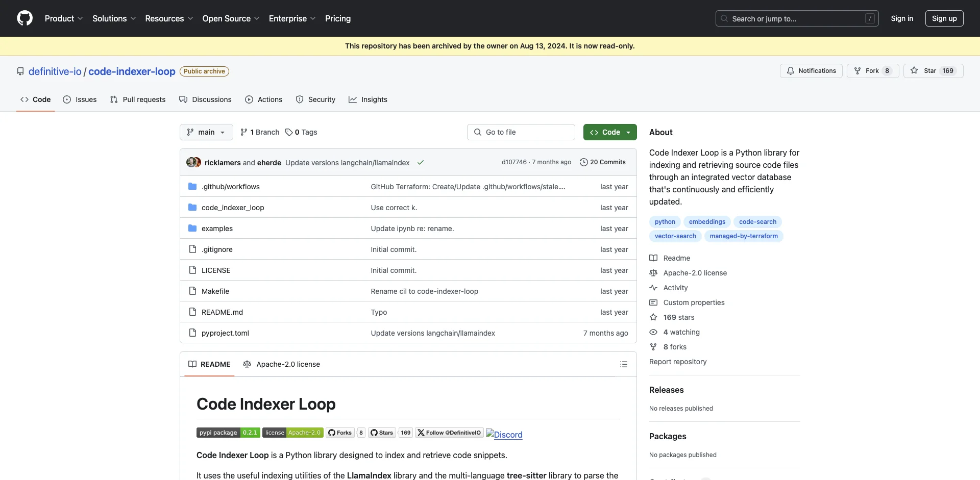Open the definitive-io owner page
This screenshot has width=980, height=480.
[x=55, y=71]
